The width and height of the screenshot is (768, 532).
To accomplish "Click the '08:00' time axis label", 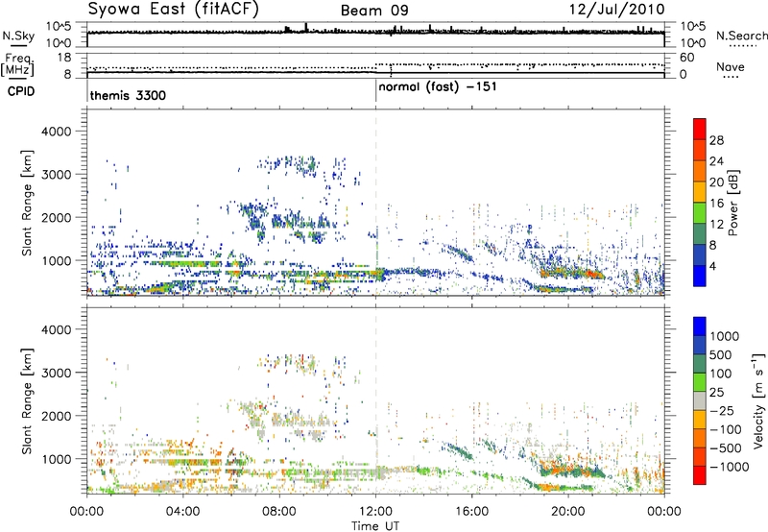I will tap(279, 512).
